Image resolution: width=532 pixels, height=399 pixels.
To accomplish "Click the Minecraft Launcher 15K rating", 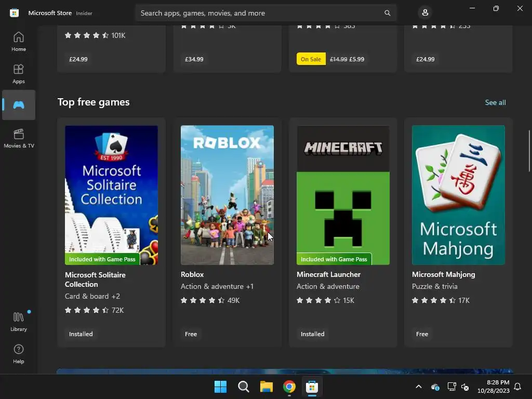I will point(325,300).
